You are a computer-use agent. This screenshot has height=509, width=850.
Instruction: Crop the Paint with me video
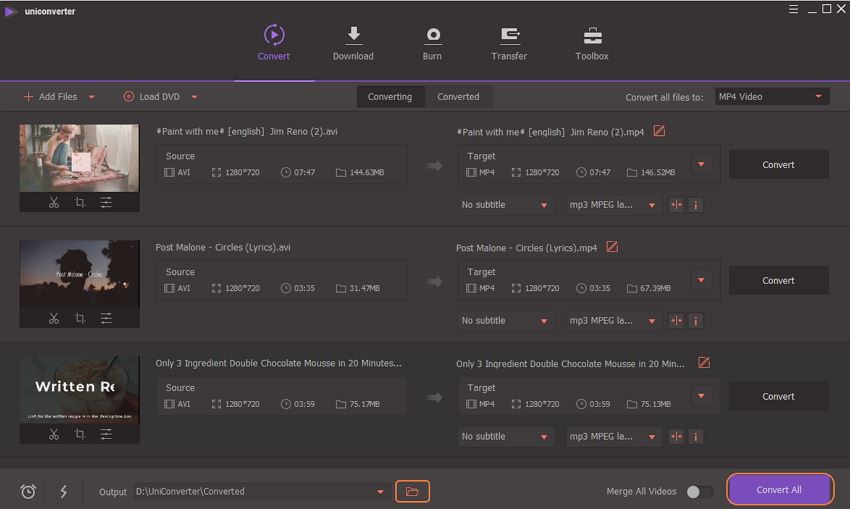[80, 203]
